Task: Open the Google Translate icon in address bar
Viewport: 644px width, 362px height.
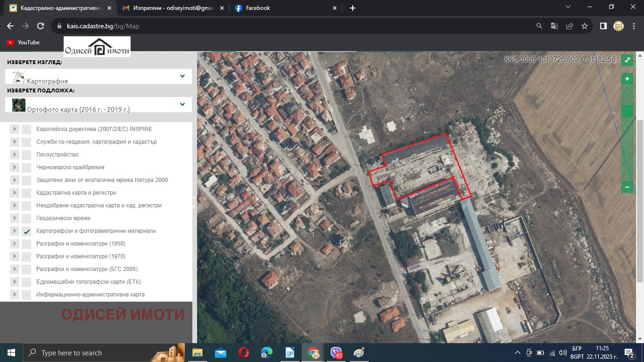Action: pos(554,26)
